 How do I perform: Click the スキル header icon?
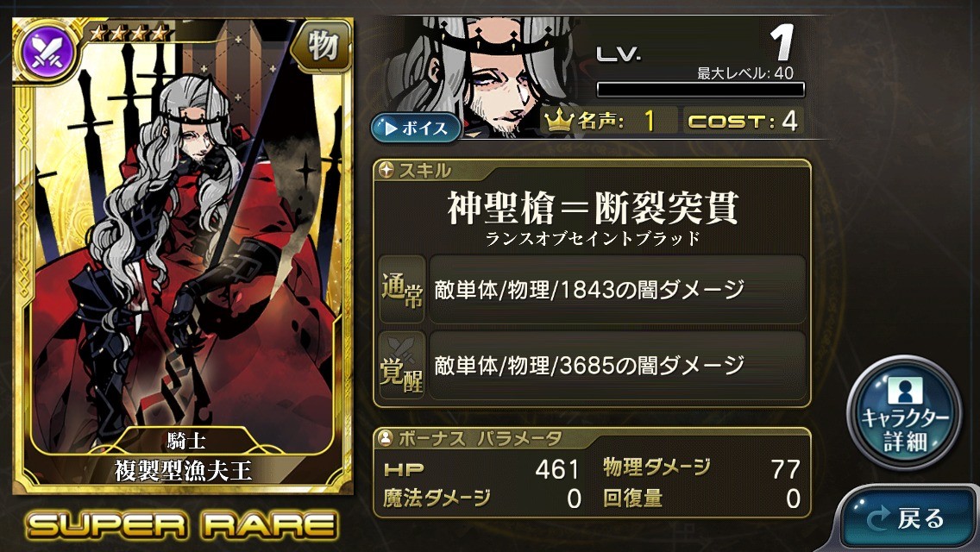386,169
